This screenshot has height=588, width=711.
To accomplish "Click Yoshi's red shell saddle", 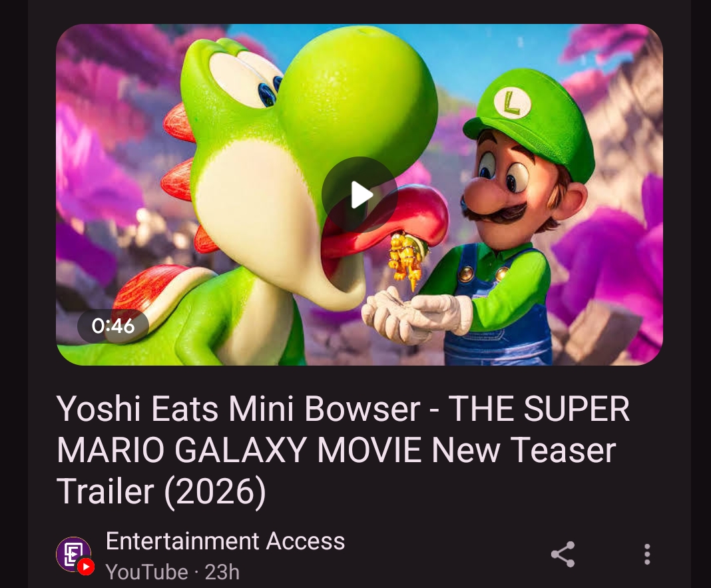I will 154,290.
